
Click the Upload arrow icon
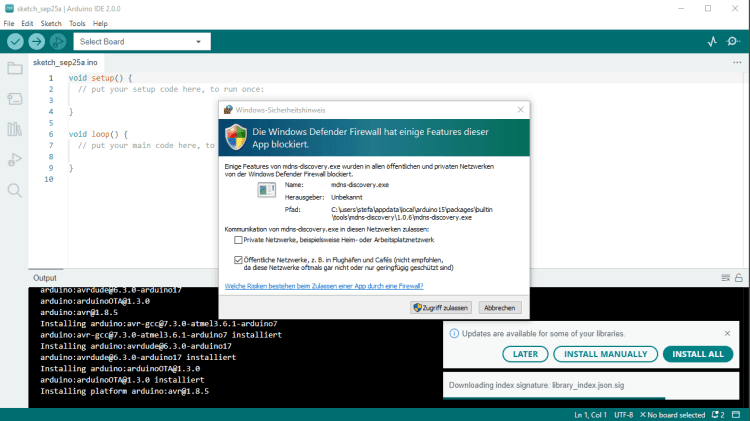click(x=36, y=42)
